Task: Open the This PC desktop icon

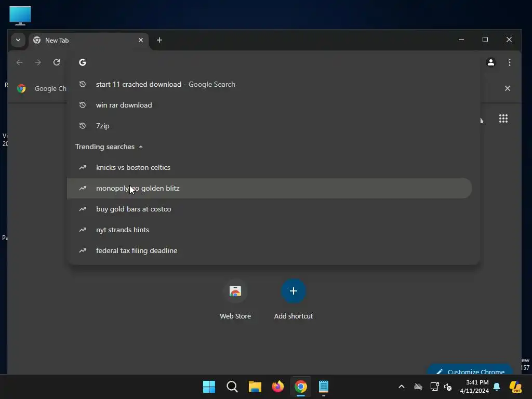Action: [20, 16]
